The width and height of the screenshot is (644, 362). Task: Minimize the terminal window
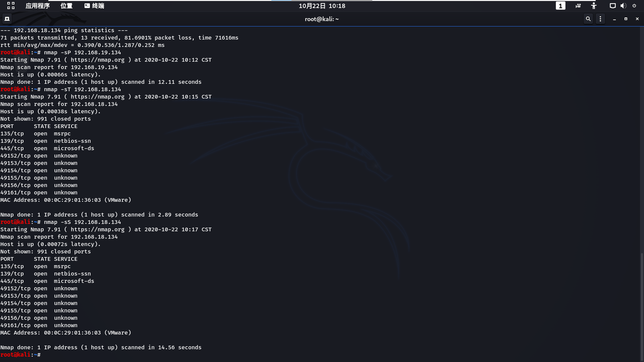point(614,19)
